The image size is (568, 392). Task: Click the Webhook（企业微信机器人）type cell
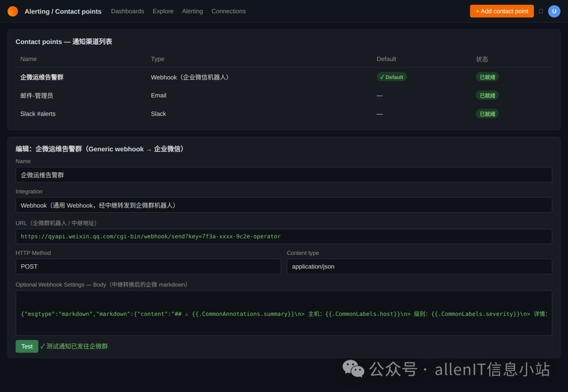tap(191, 77)
